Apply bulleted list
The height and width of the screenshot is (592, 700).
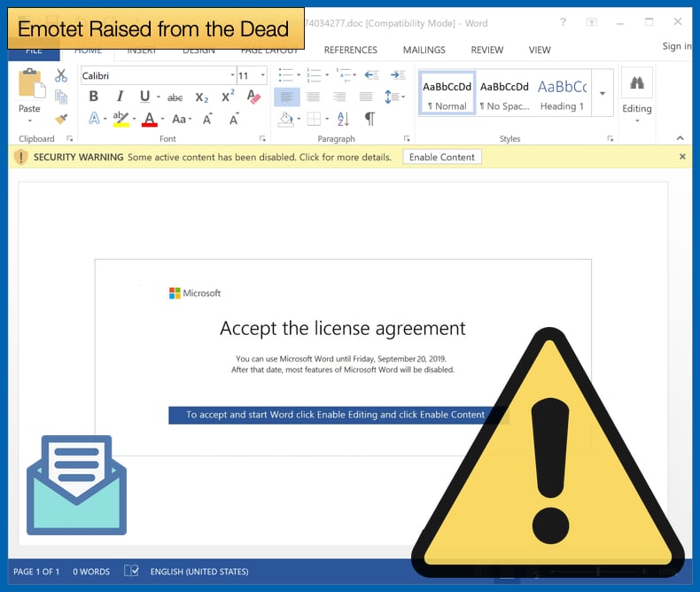[285, 74]
